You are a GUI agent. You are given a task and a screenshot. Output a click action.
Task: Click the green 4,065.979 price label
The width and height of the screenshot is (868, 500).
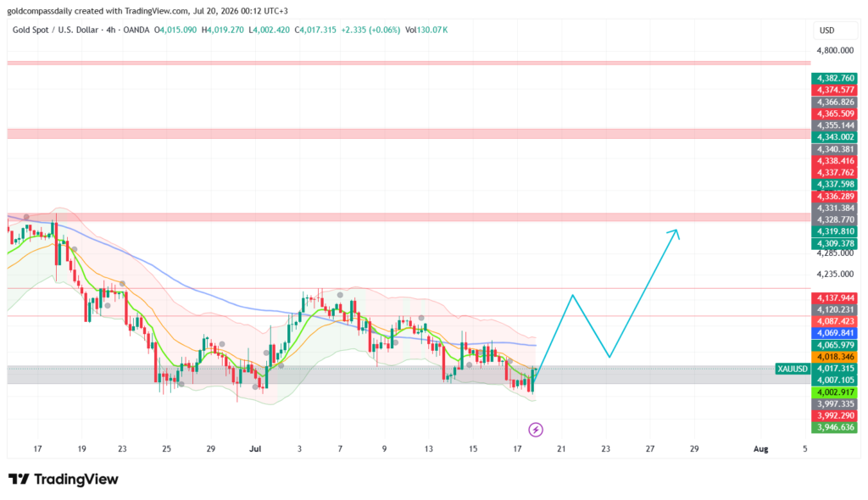point(835,345)
